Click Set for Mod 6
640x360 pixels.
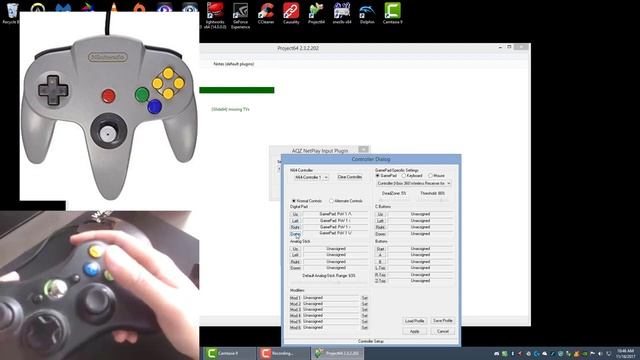point(364,328)
